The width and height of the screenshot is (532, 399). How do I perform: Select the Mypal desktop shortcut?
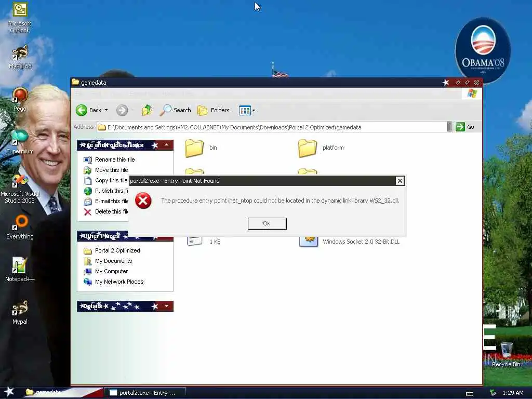(x=20, y=312)
